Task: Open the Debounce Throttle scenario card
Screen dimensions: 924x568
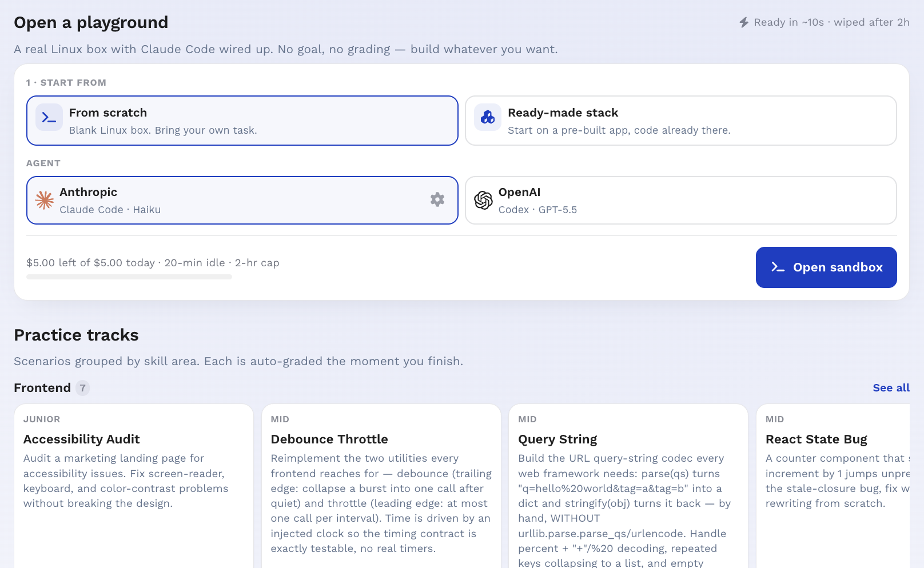Action: click(381, 486)
